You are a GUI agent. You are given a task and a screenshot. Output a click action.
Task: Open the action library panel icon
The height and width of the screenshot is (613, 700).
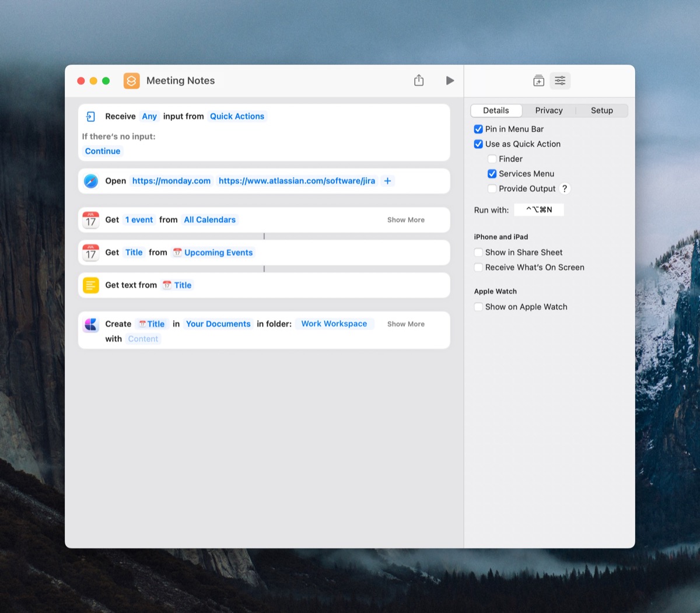pos(538,80)
